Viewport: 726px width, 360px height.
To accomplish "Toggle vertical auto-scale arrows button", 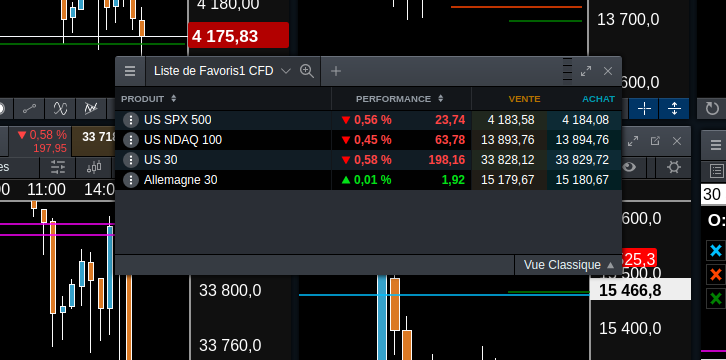I will tap(674, 109).
